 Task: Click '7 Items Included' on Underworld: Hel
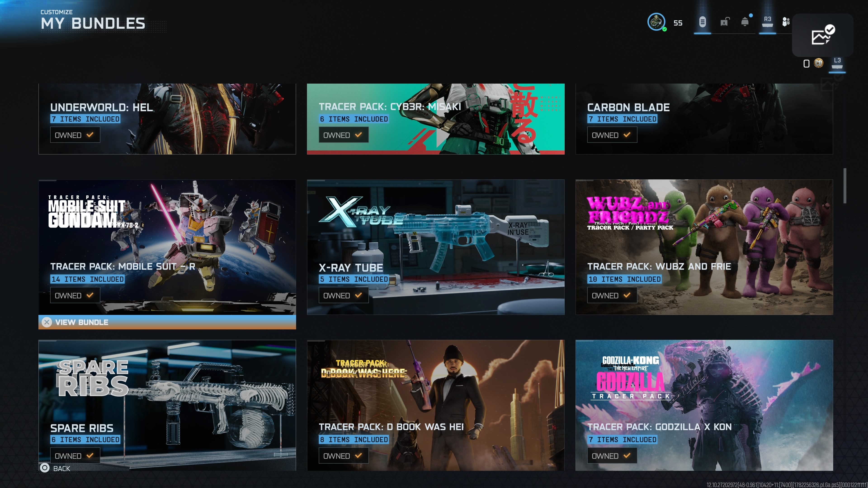click(x=85, y=119)
